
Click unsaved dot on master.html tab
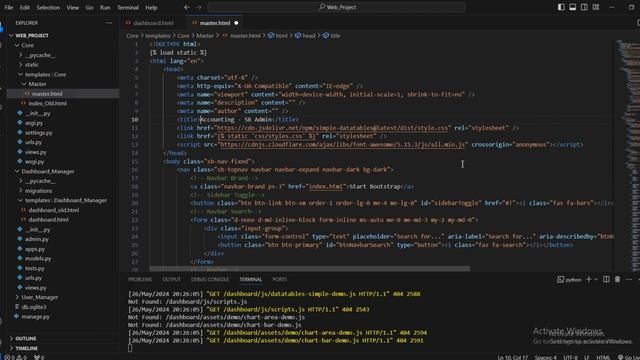click(x=236, y=23)
